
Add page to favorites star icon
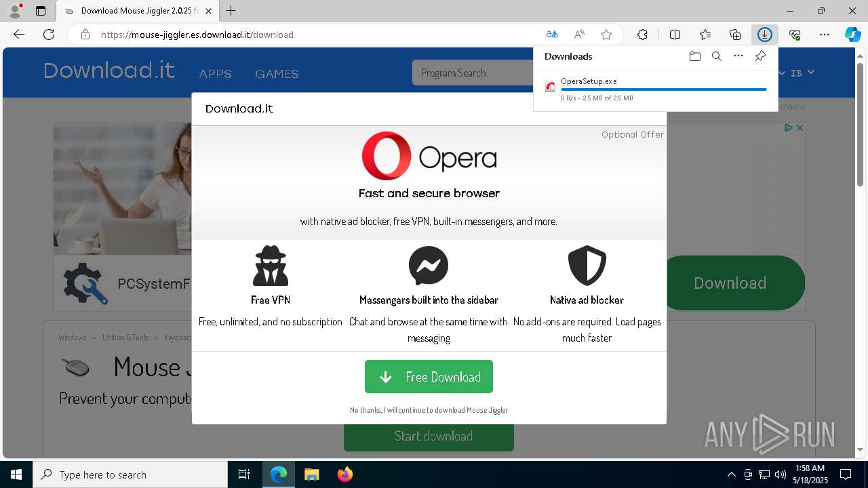coord(606,35)
